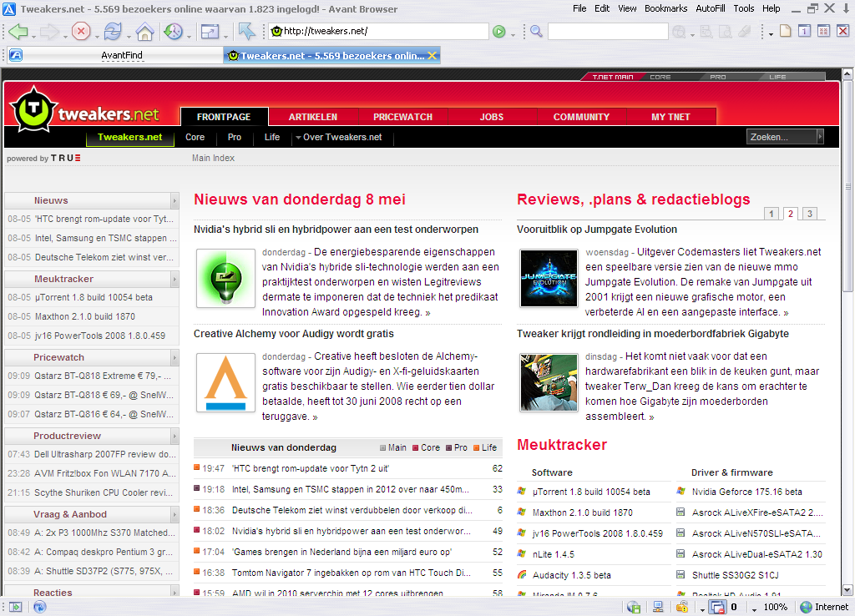Expand the Vraag & Aanbod section arrow
Screen dimensions: 855x616
tap(175, 515)
